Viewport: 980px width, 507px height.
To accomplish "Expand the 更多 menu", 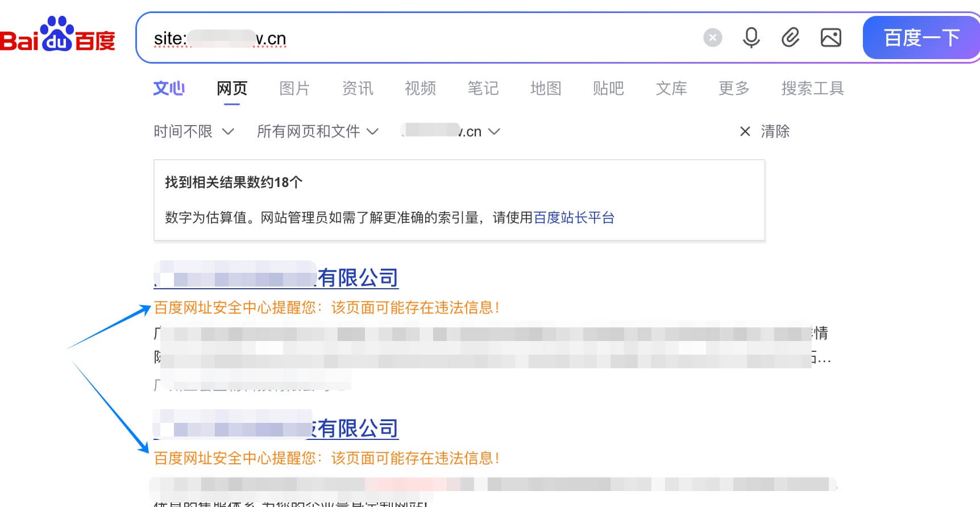I will click(734, 88).
